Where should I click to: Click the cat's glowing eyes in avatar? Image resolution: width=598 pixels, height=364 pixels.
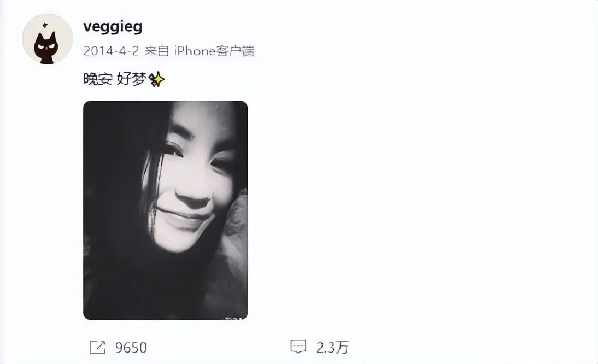point(46,47)
